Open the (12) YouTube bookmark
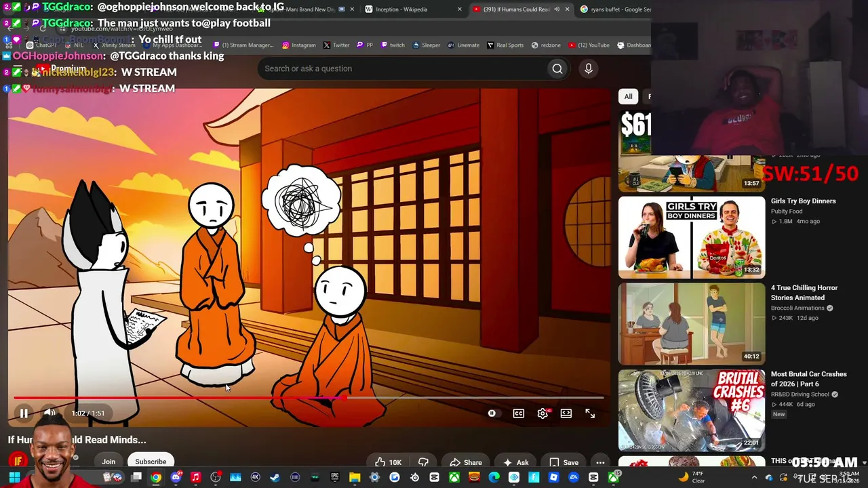This screenshot has width=868, height=488. click(589, 45)
